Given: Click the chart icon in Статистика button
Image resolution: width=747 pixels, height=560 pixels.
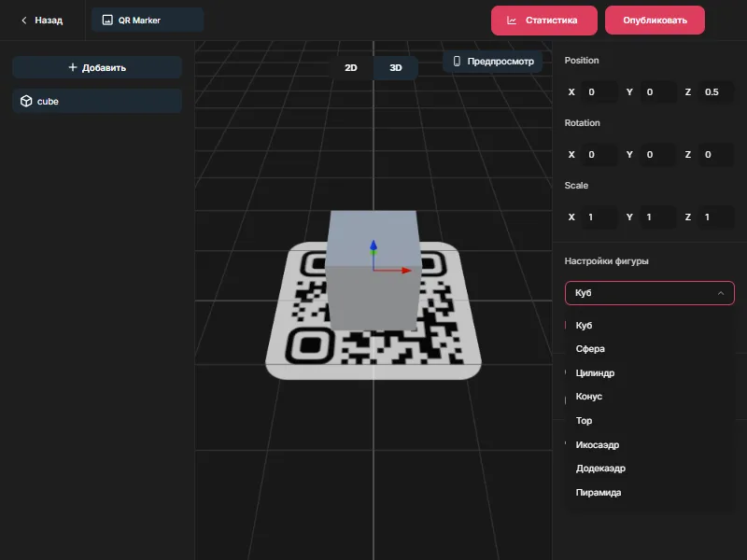Looking at the screenshot, I should click(x=512, y=21).
